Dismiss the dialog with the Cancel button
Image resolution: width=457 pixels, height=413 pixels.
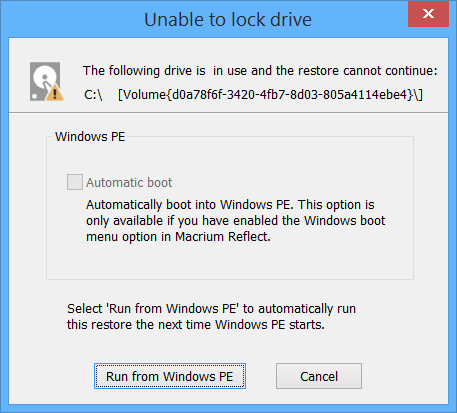[319, 376]
